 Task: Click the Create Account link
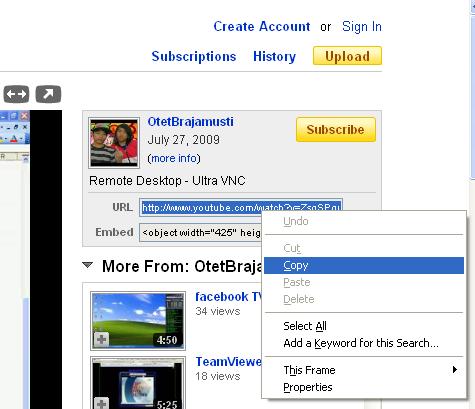262,27
